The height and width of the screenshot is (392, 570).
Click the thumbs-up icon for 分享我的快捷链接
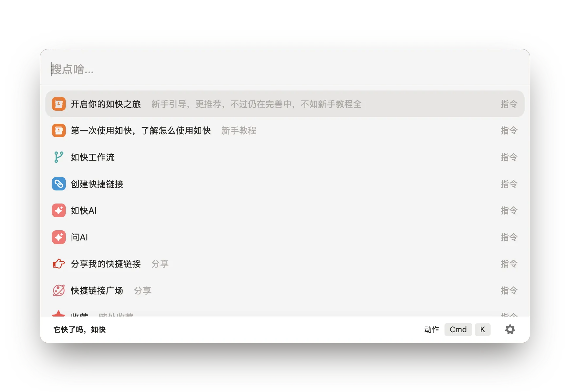pyautogui.click(x=59, y=264)
